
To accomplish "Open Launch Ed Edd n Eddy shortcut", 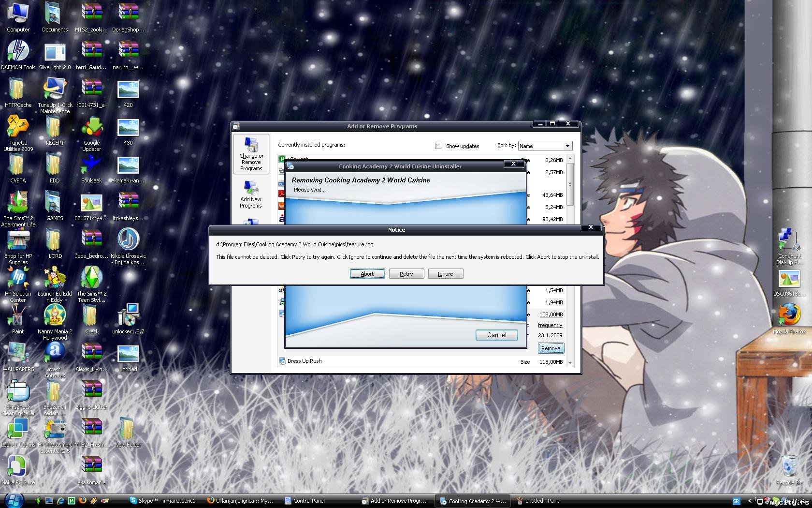I will pyautogui.click(x=55, y=284).
